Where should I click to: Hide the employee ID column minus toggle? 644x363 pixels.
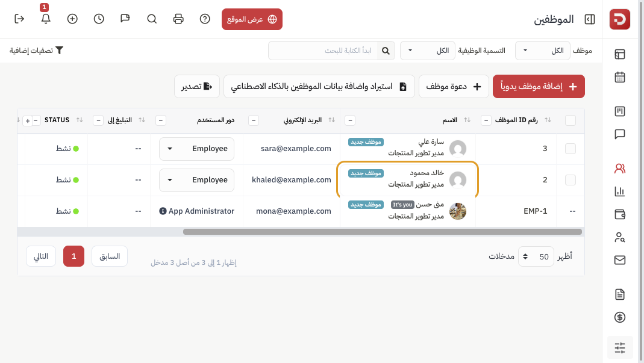(x=486, y=120)
